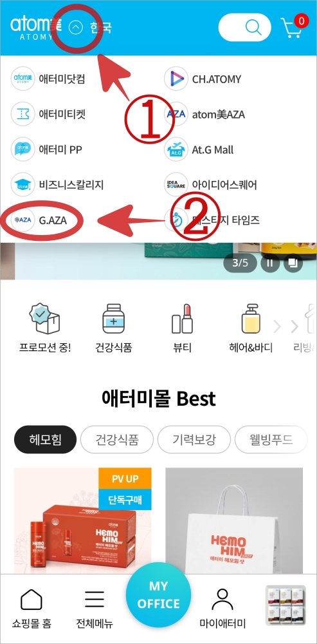Open CH.ATOMY channel icon
This screenshot has width=317, height=644.
coord(176,79)
